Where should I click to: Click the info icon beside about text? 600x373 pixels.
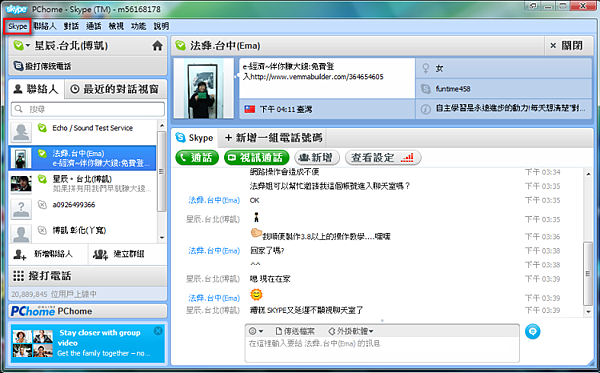coord(426,109)
